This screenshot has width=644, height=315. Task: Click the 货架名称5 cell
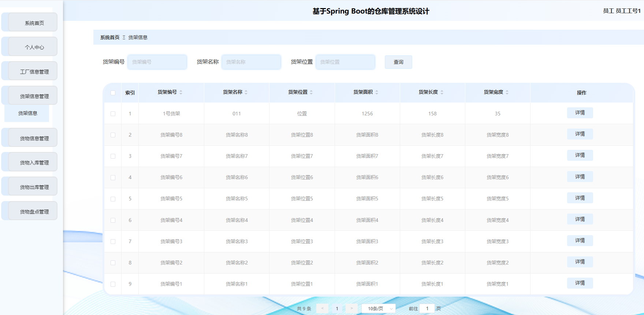coord(237,199)
